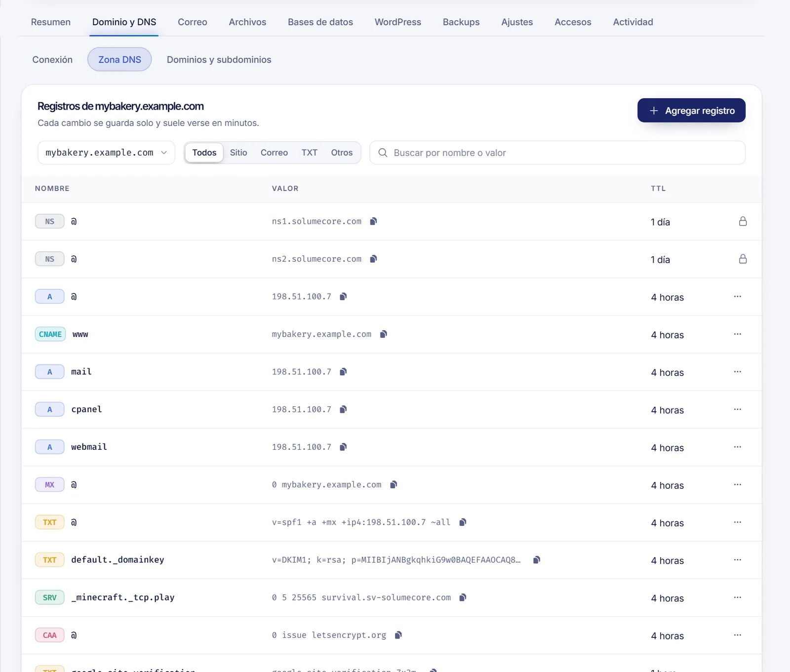Open the options menu for the @ A record
Image resolution: width=790 pixels, height=672 pixels.
[x=738, y=296]
